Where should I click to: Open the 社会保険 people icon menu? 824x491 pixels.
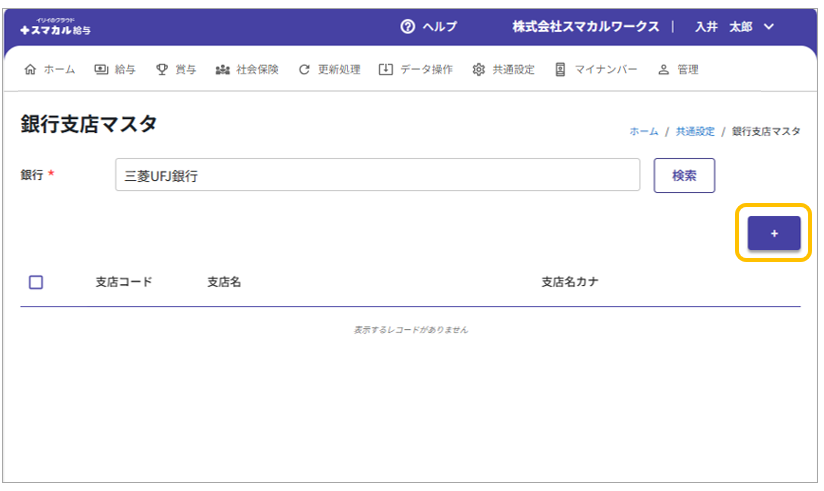(x=222, y=70)
